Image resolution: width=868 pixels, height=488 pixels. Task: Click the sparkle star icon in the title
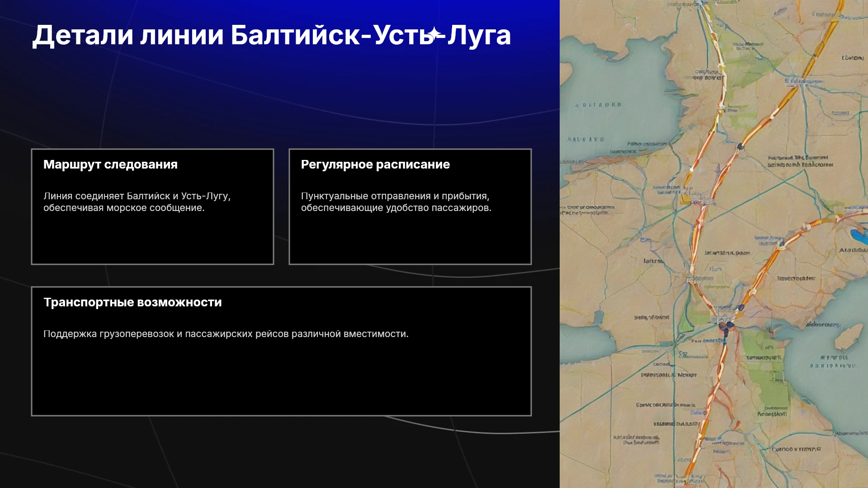click(x=436, y=34)
